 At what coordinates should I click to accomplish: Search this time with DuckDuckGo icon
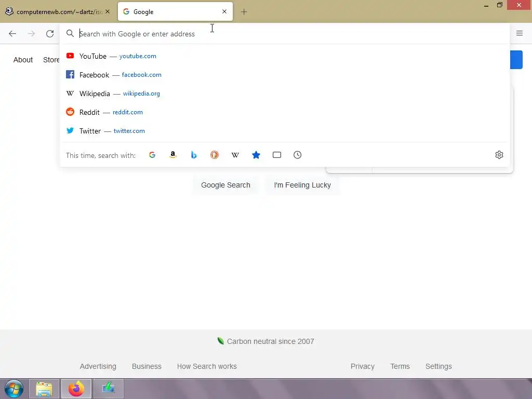click(x=215, y=155)
